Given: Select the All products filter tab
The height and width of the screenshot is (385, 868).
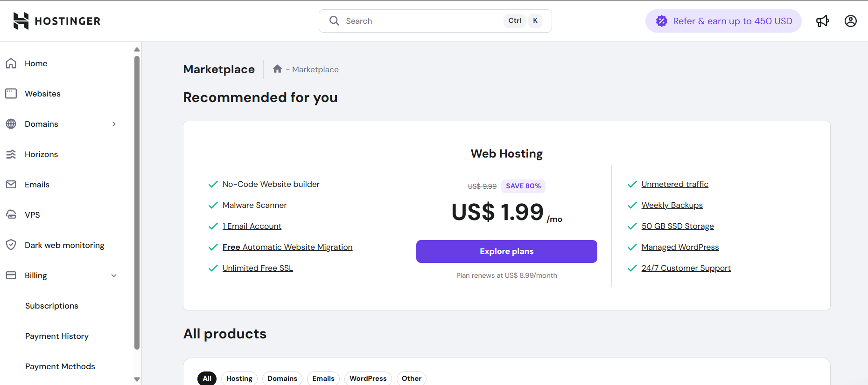Looking at the screenshot, I should [x=207, y=378].
